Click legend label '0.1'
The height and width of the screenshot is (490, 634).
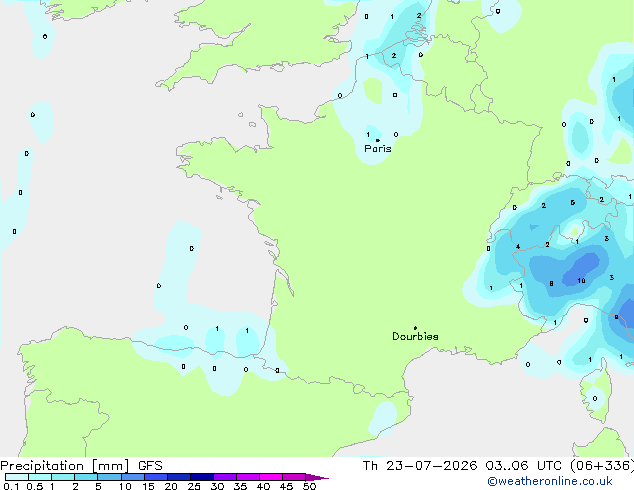tap(11, 486)
